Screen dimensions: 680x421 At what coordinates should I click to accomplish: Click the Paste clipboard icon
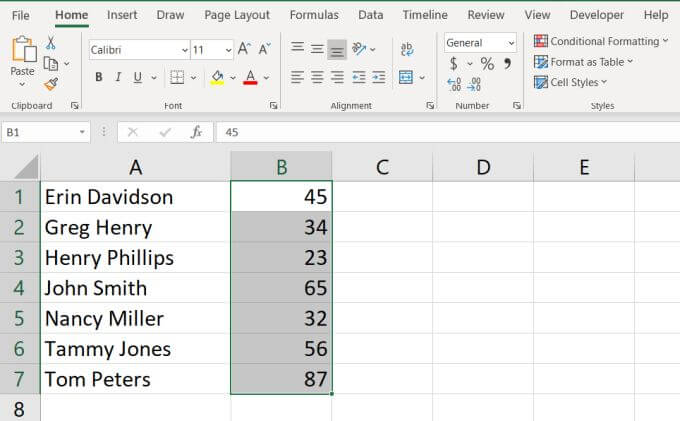tap(23, 49)
